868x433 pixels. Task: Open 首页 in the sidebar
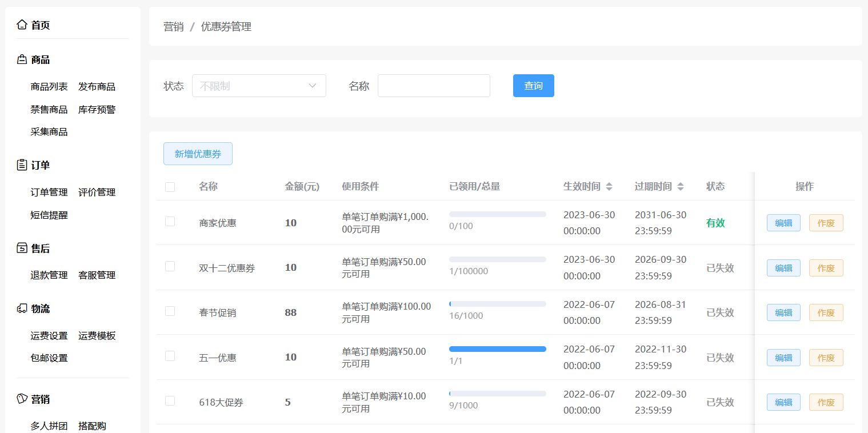point(41,25)
